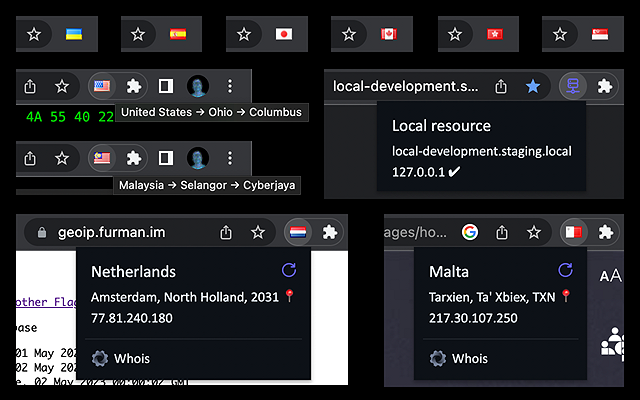Click the local resource network icon
The width and height of the screenshot is (640, 400).
pyautogui.click(x=572, y=87)
